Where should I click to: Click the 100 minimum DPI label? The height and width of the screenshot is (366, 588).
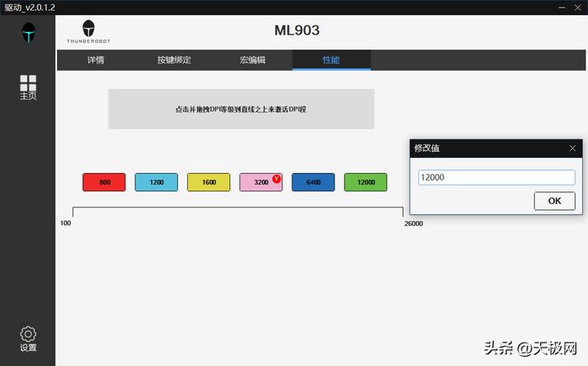click(66, 223)
